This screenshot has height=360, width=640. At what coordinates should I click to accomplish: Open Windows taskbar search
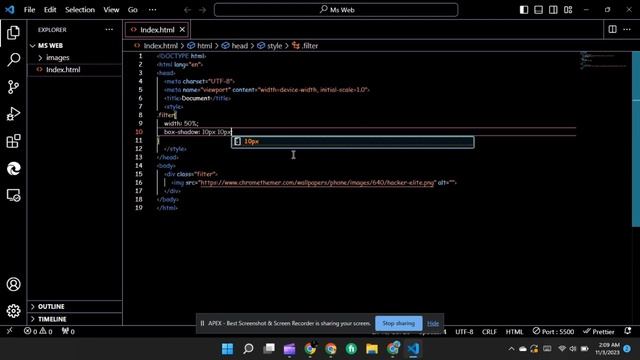point(248,349)
